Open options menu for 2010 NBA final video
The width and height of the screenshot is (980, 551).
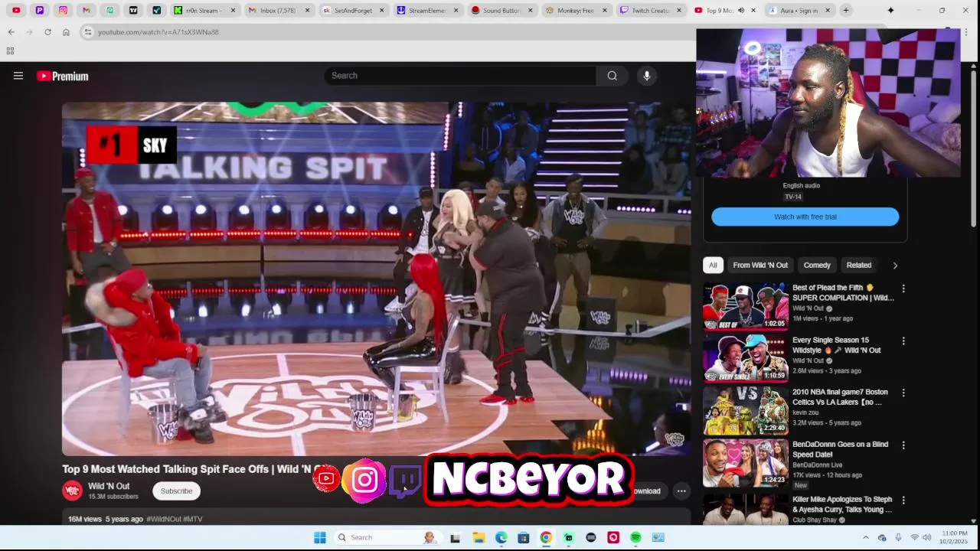(903, 393)
